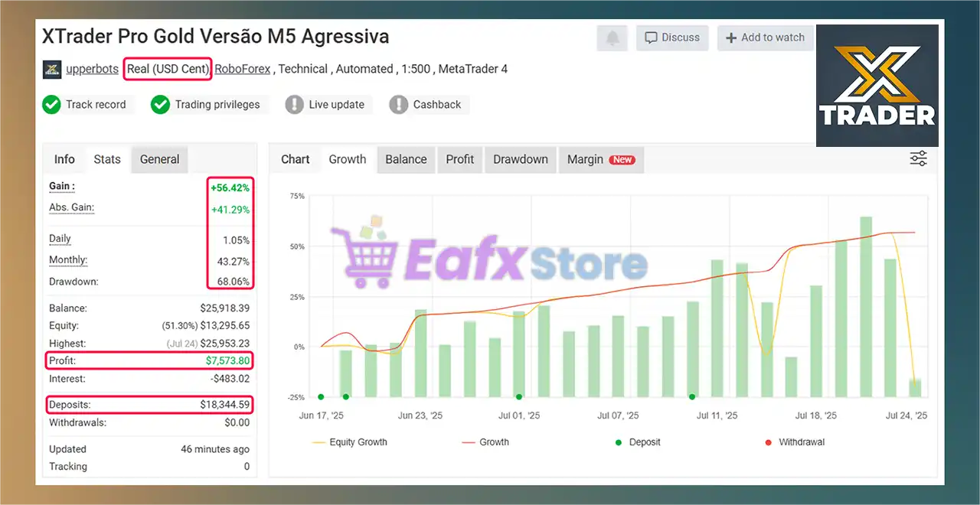The image size is (980, 505).
Task: Open the RoboForex broker link
Action: [242, 69]
